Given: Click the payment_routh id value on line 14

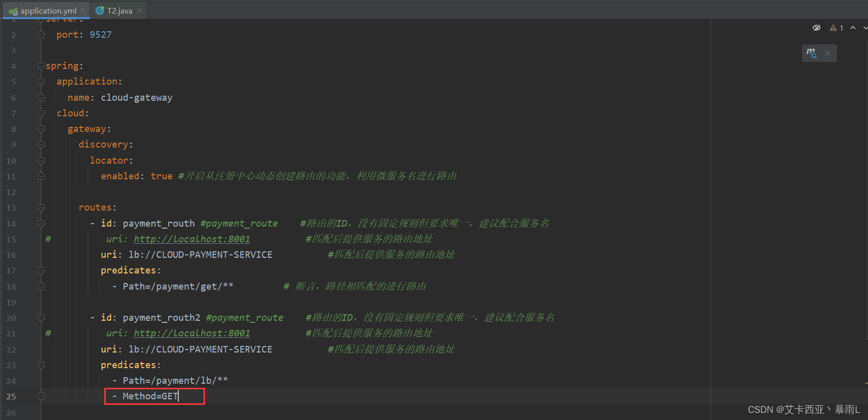Looking at the screenshot, I should (159, 224).
